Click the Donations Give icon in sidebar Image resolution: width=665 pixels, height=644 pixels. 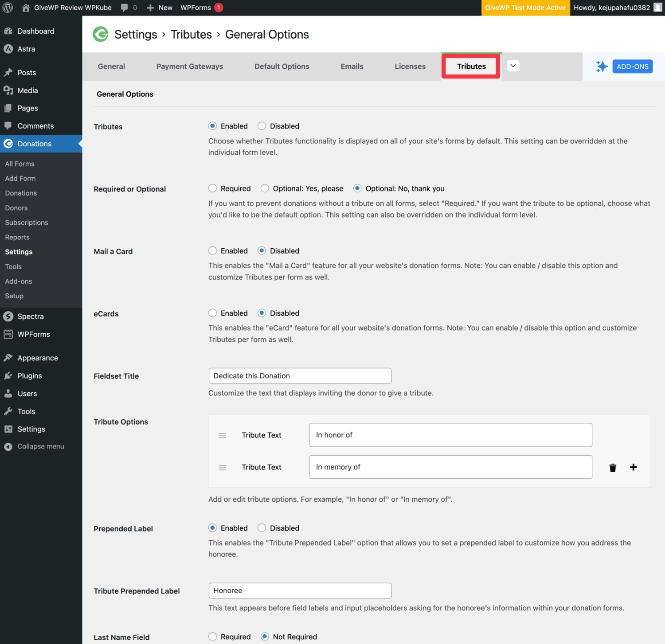[x=8, y=144]
